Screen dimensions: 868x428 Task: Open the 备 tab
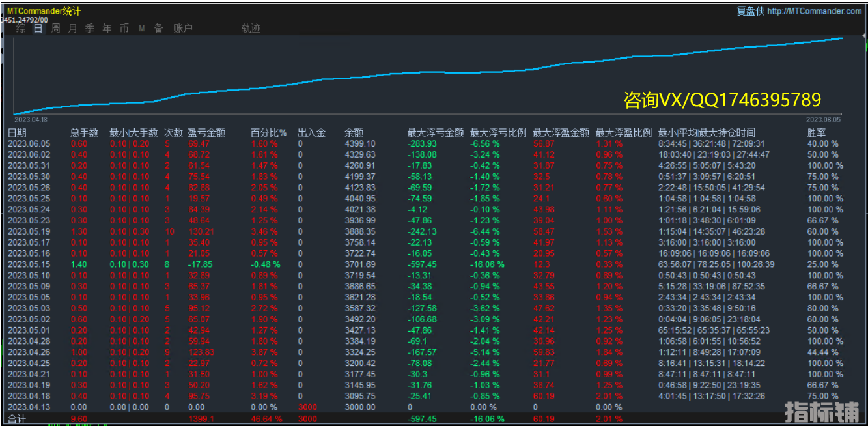(158, 29)
